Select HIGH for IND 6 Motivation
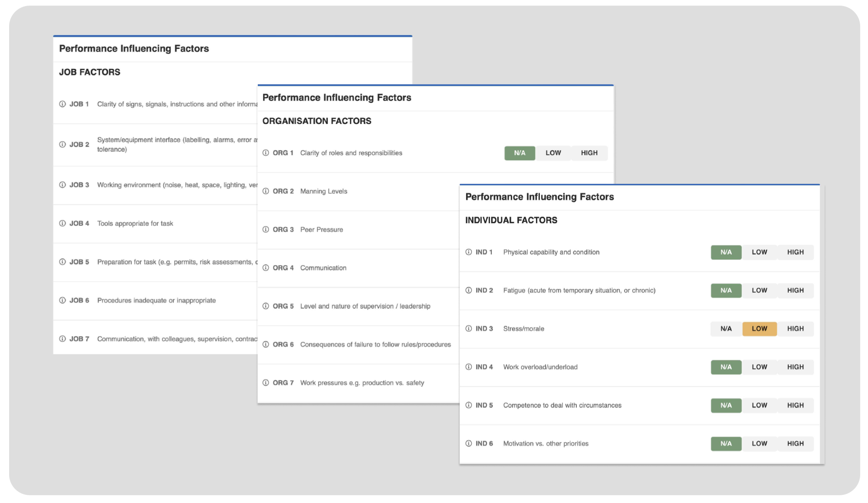 click(x=795, y=444)
